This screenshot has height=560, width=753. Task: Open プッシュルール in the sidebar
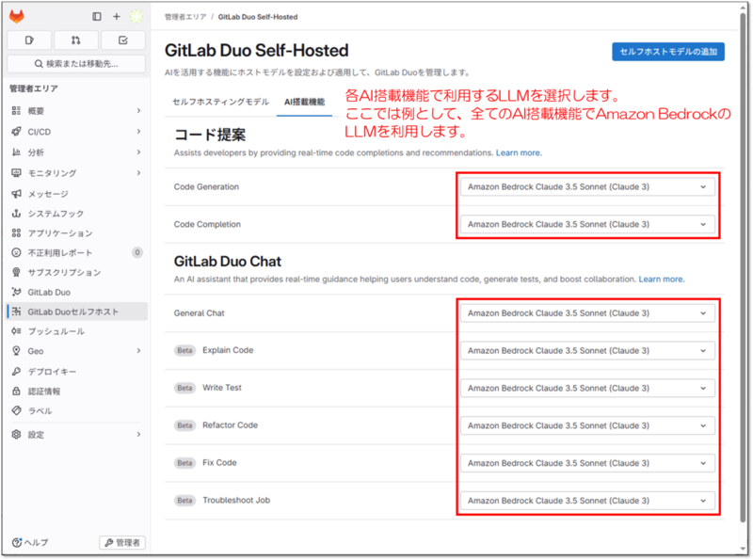click(x=77, y=331)
